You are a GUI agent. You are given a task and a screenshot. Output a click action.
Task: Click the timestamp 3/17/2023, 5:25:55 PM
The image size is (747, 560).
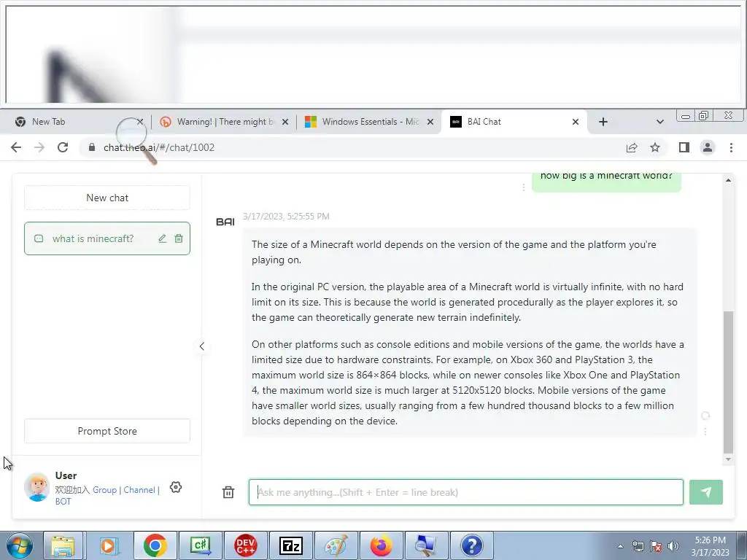(286, 216)
